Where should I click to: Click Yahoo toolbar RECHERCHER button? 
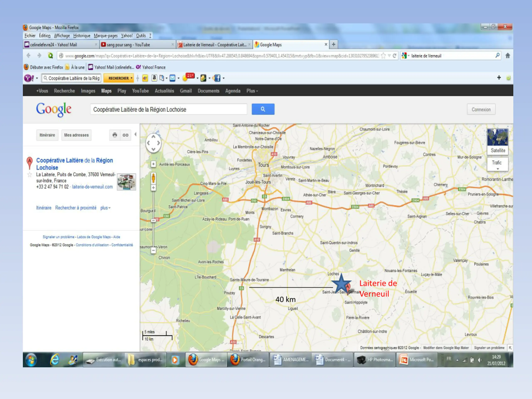(x=119, y=78)
